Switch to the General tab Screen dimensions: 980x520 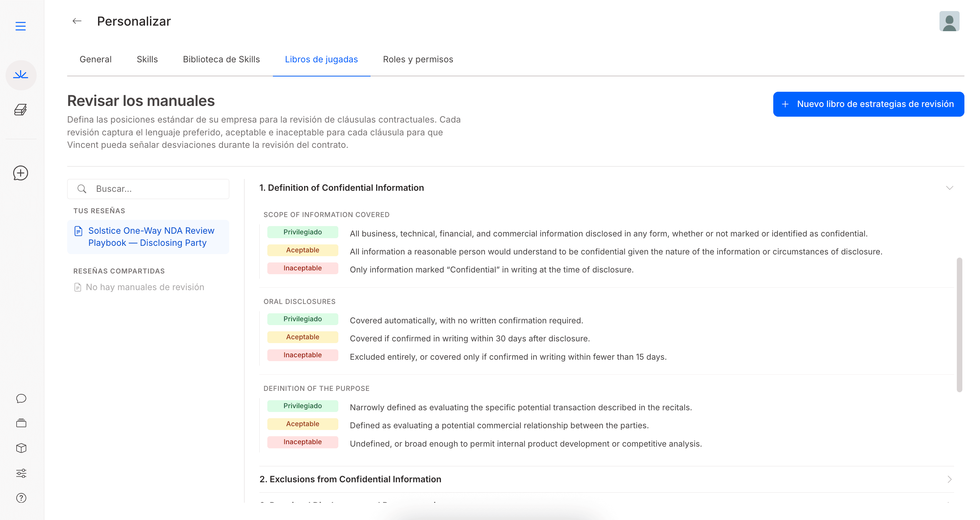(96, 59)
